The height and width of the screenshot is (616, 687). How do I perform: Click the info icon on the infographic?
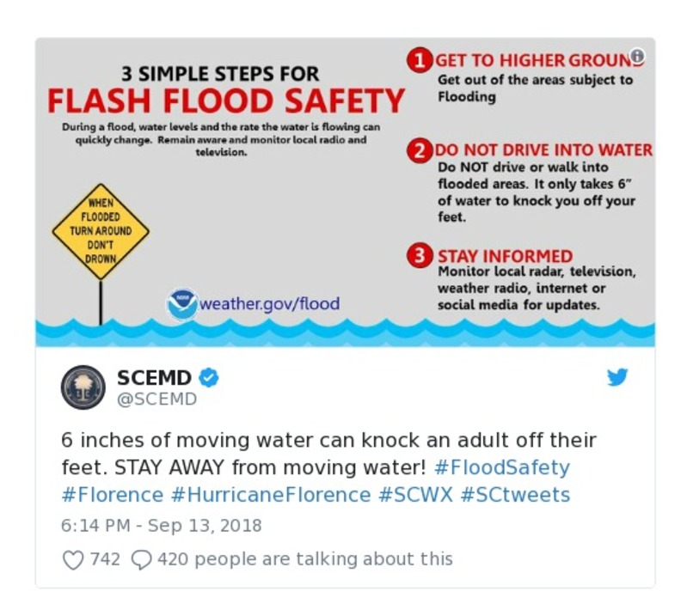coord(637,57)
